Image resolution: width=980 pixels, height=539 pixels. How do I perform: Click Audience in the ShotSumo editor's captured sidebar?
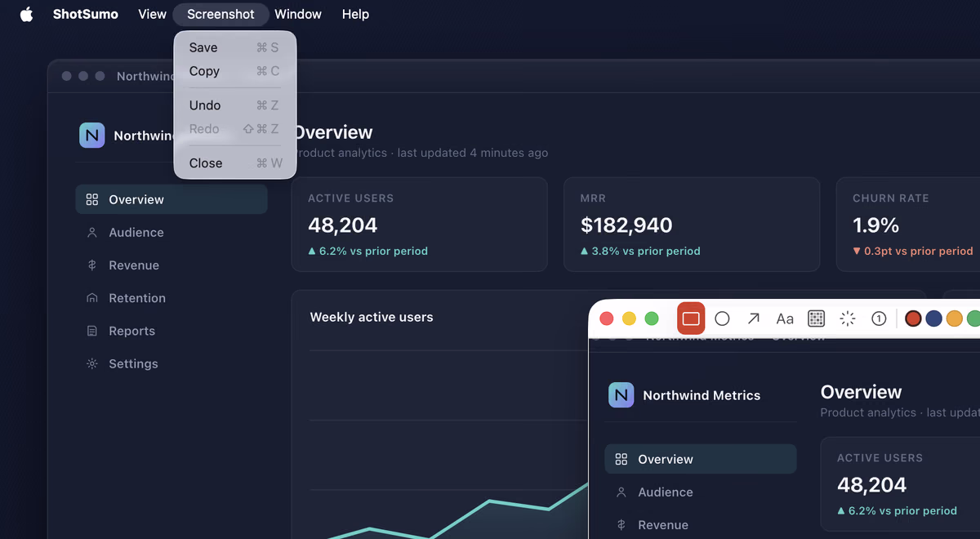[701, 492]
